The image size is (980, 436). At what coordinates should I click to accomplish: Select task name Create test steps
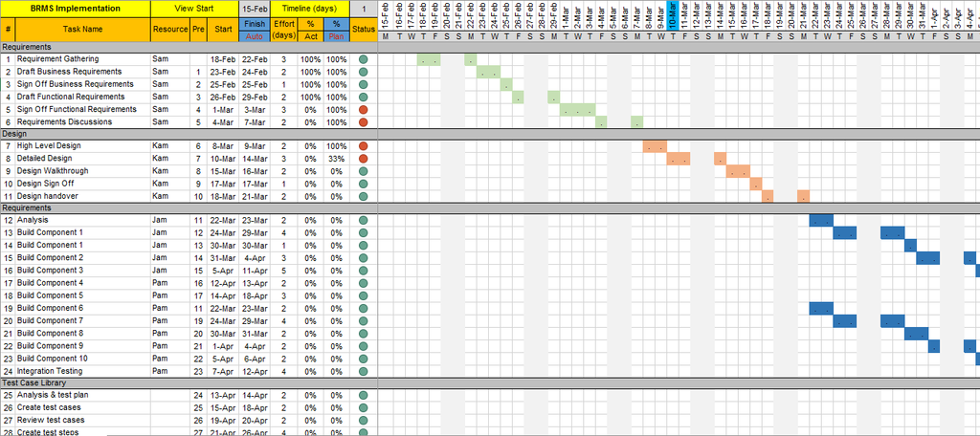point(50,431)
